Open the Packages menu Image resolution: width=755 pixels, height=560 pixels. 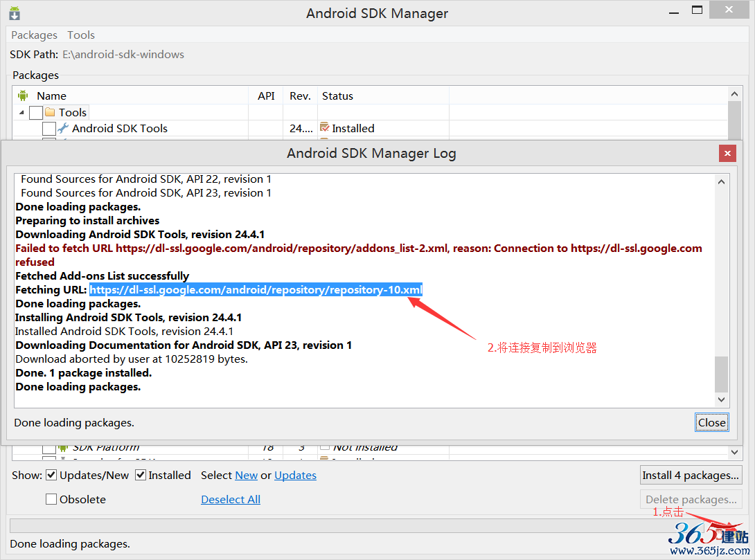(34, 35)
